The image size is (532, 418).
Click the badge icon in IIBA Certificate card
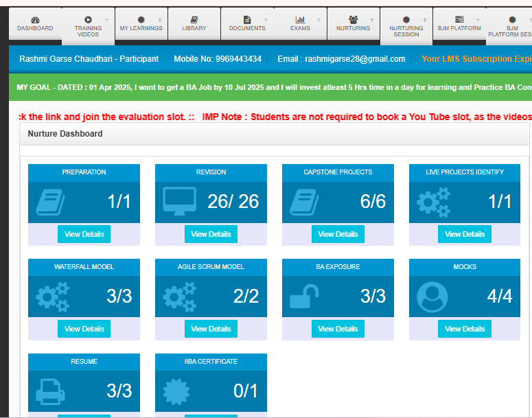177,391
